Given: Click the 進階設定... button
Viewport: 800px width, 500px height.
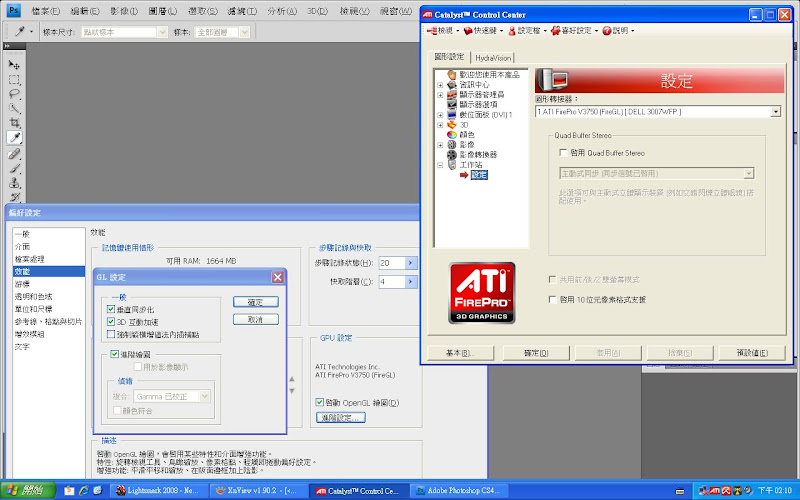Looking at the screenshot, I should coord(341,418).
